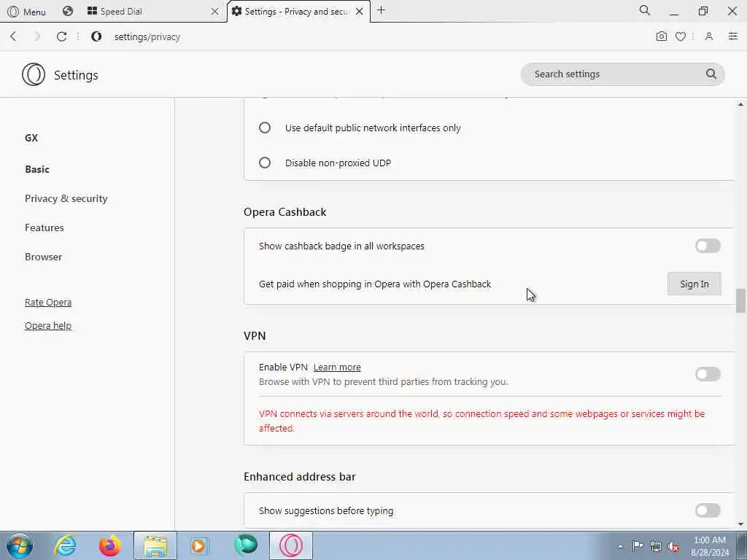Open bookmarks heart icon

[x=681, y=36]
